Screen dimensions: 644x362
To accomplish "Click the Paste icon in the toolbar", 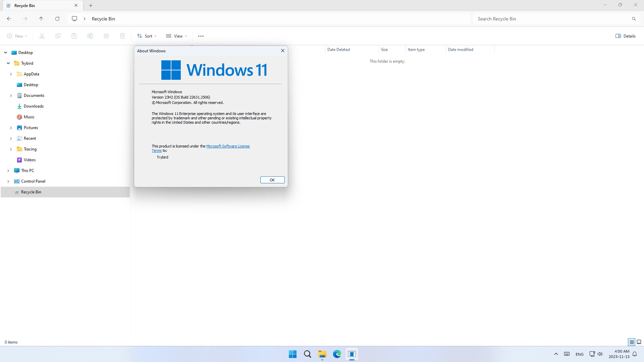I will 74,36.
